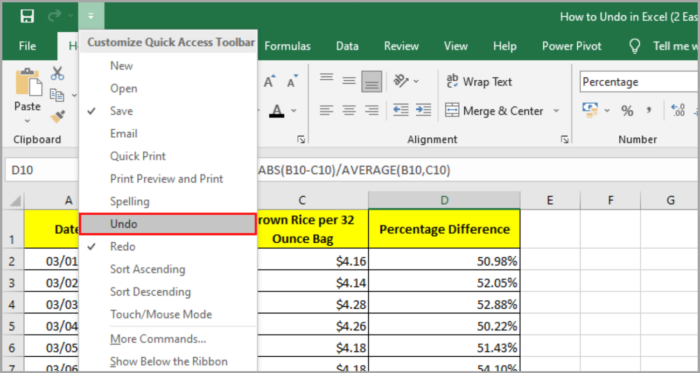
Task: Open the Font dialog launcher
Action: (x=300, y=140)
